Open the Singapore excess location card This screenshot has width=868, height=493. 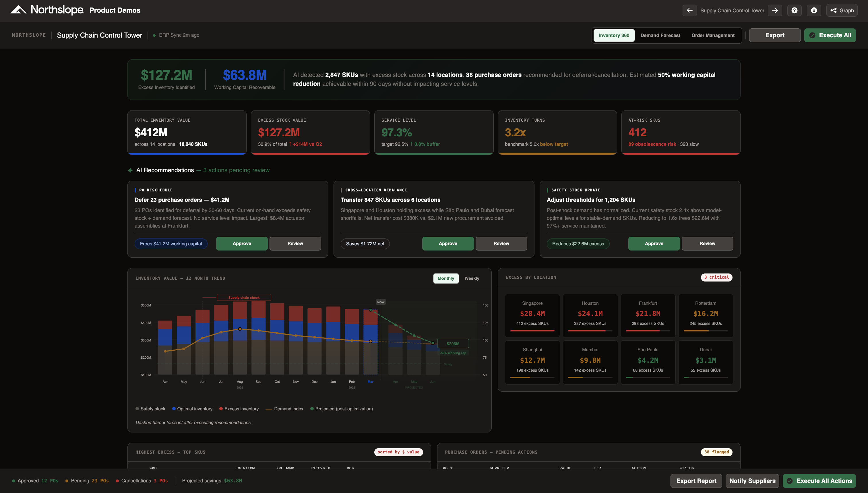click(532, 315)
